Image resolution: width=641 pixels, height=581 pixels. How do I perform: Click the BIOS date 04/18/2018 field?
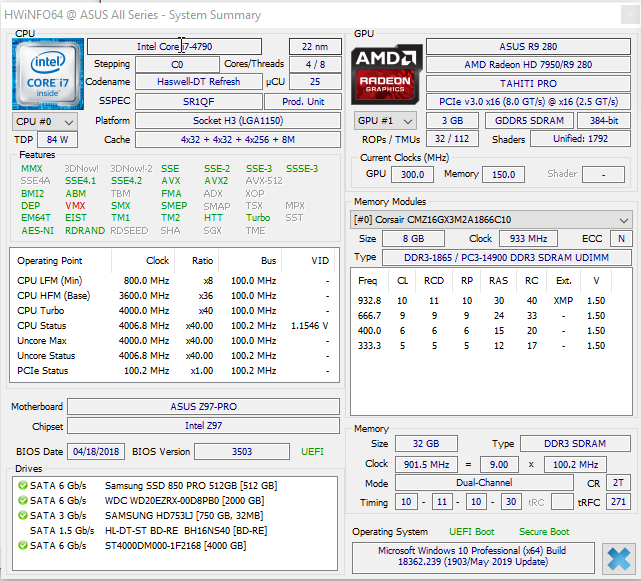tap(96, 452)
